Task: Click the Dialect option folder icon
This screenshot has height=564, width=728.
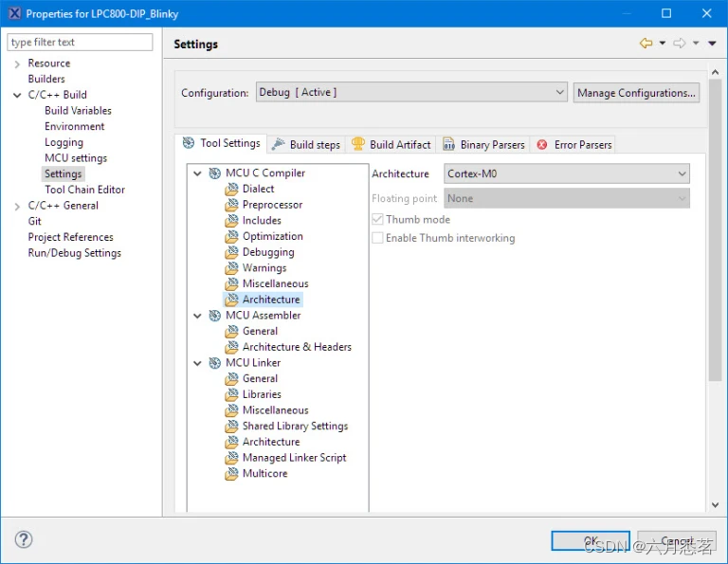Action: pos(231,189)
